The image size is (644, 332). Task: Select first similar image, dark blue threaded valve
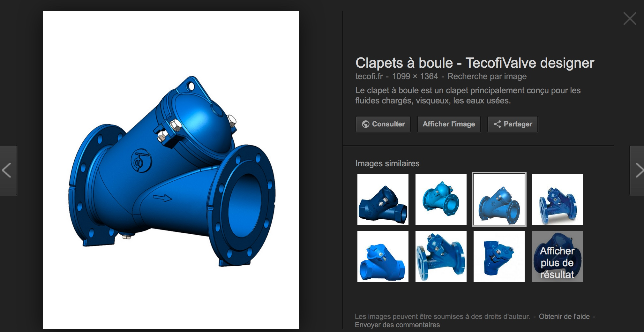[383, 199]
